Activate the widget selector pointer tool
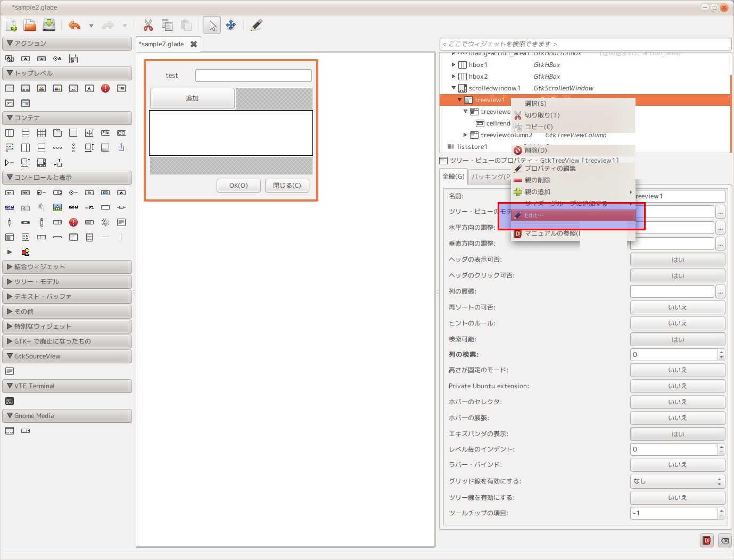Viewport: 734px width, 560px height. pos(211,24)
